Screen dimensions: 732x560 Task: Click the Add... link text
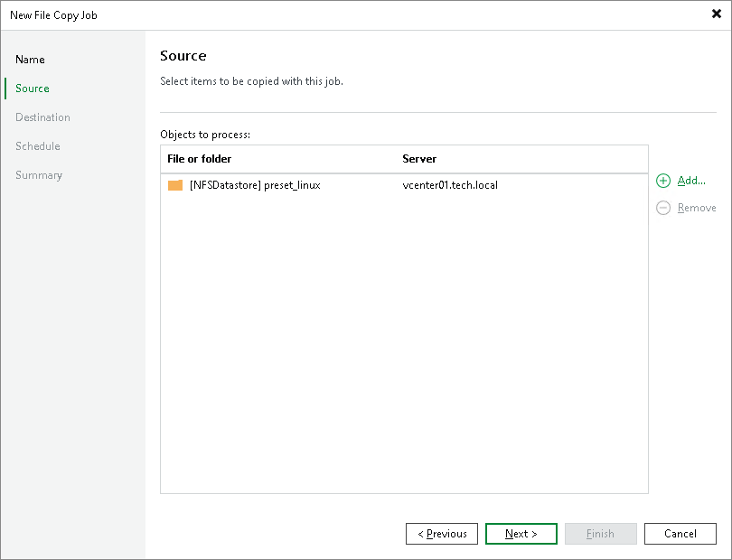(691, 181)
